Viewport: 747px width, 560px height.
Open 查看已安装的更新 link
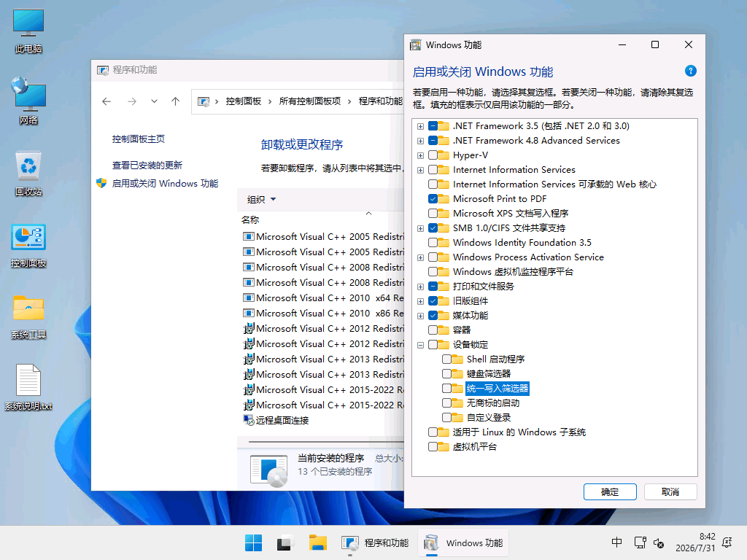point(147,166)
